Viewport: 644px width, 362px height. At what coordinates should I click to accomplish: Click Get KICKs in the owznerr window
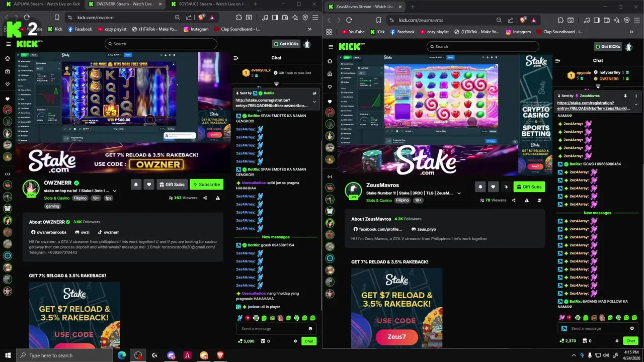click(x=286, y=44)
